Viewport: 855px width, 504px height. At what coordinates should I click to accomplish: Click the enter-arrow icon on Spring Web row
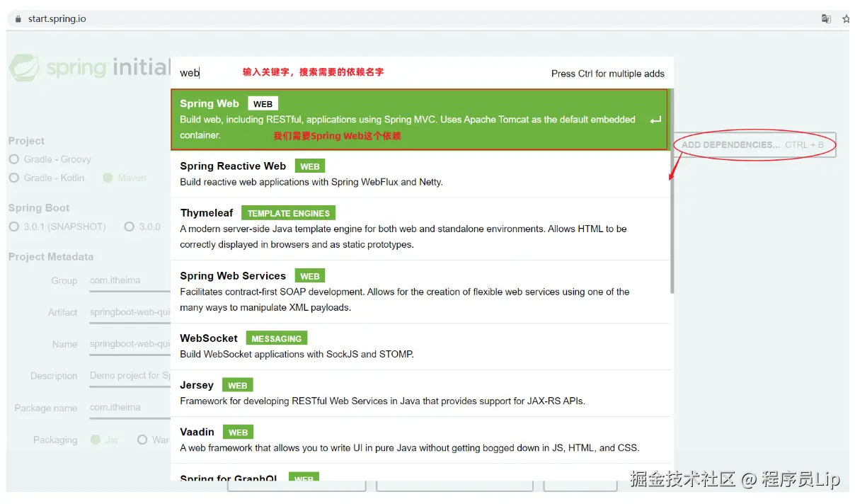click(655, 120)
